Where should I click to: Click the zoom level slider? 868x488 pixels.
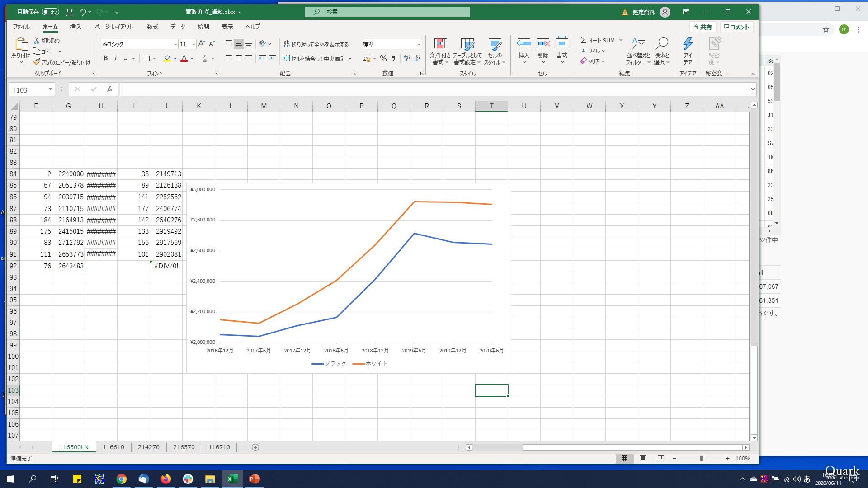point(701,458)
